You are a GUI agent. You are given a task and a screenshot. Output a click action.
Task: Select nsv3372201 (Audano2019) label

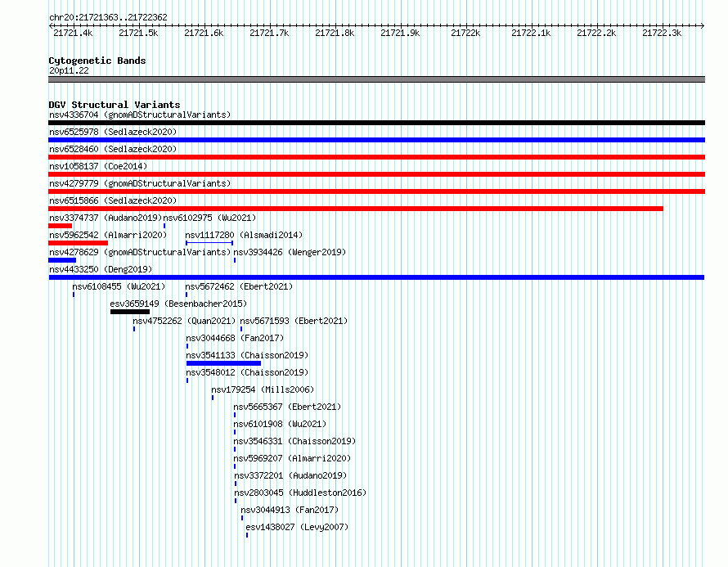290,475
